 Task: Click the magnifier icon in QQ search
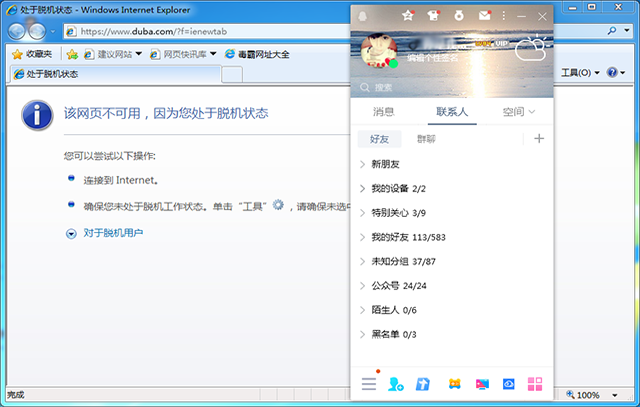(364, 87)
